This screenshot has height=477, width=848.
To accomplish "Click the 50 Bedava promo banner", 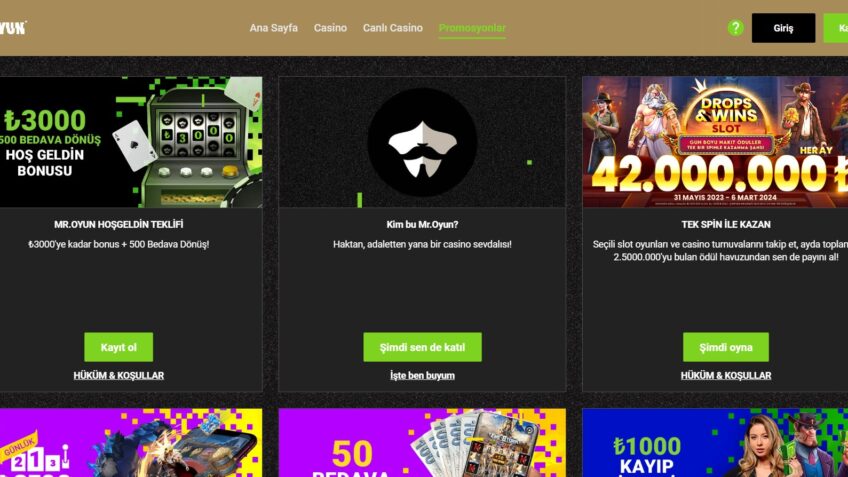I will pos(422,442).
